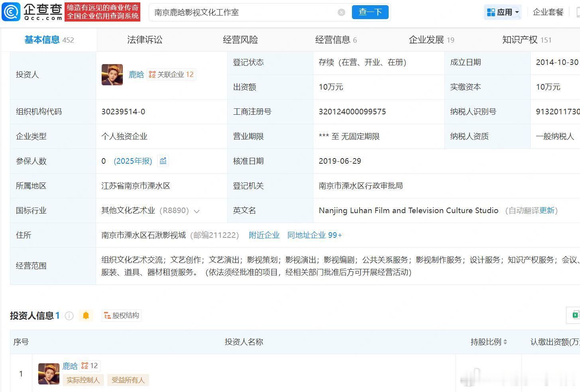Switch to the 基本信息 tab
The height and width of the screenshot is (392, 580).
point(49,40)
